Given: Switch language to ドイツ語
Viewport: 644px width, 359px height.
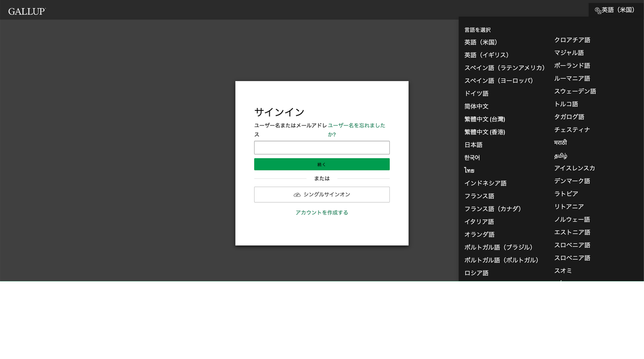Looking at the screenshot, I should click(x=477, y=93).
